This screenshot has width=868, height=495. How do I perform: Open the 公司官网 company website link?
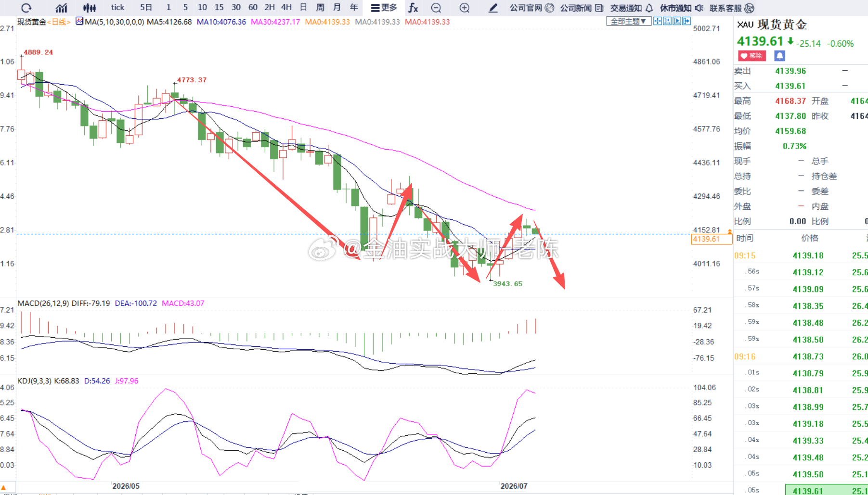pos(532,8)
